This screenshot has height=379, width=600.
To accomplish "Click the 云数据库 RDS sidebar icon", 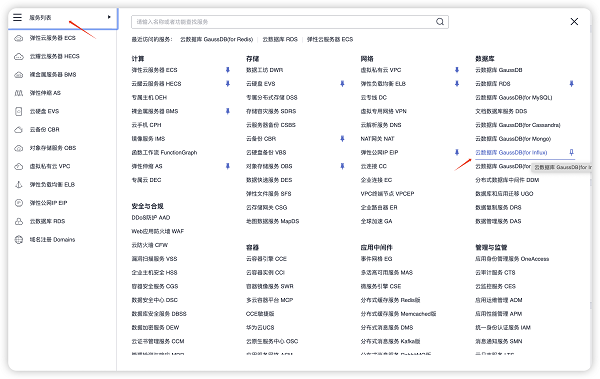I will (19, 221).
